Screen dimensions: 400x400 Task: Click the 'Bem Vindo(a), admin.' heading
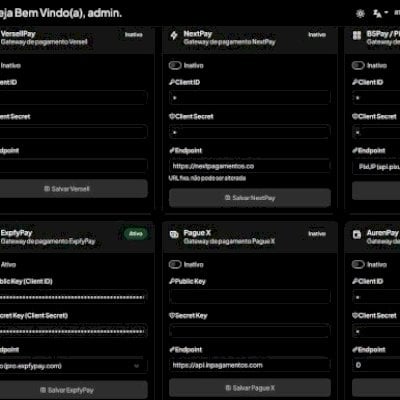click(68, 13)
